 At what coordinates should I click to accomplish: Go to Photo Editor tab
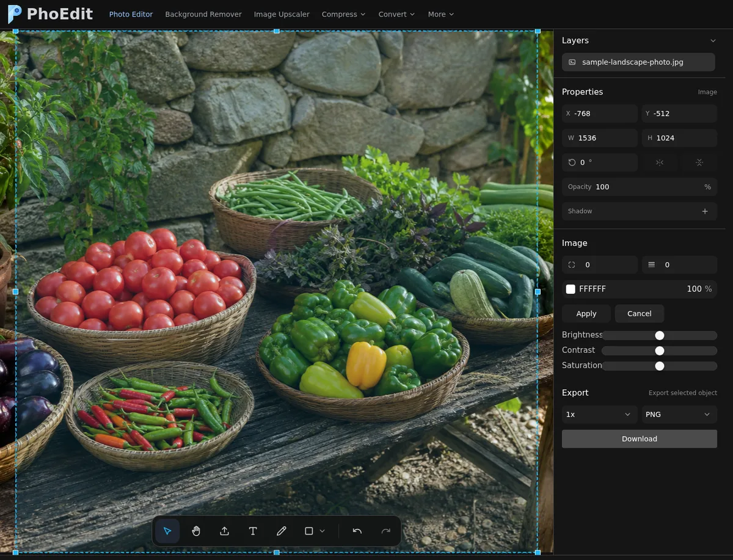tap(131, 14)
